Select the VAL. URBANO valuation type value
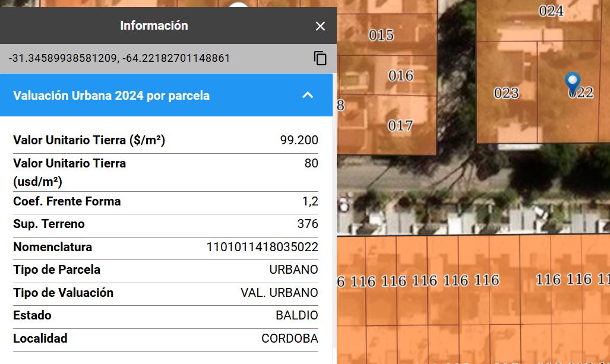610x364 pixels. click(x=279, y=292)
